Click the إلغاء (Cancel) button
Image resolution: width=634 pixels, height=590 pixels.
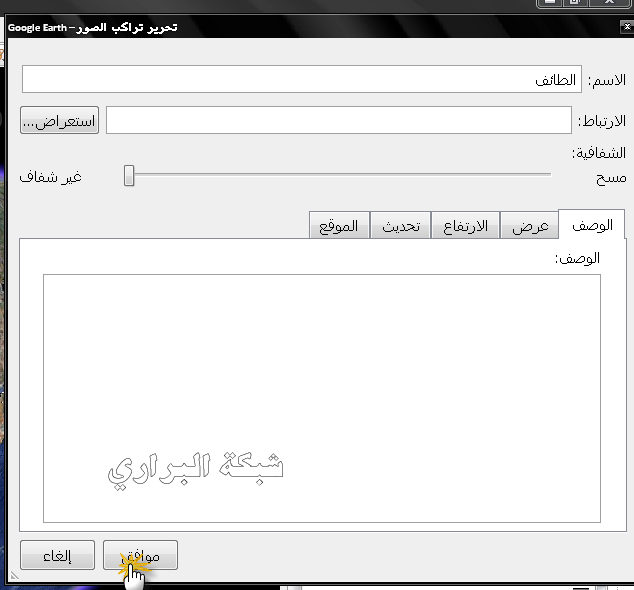[x=57, y=555]
